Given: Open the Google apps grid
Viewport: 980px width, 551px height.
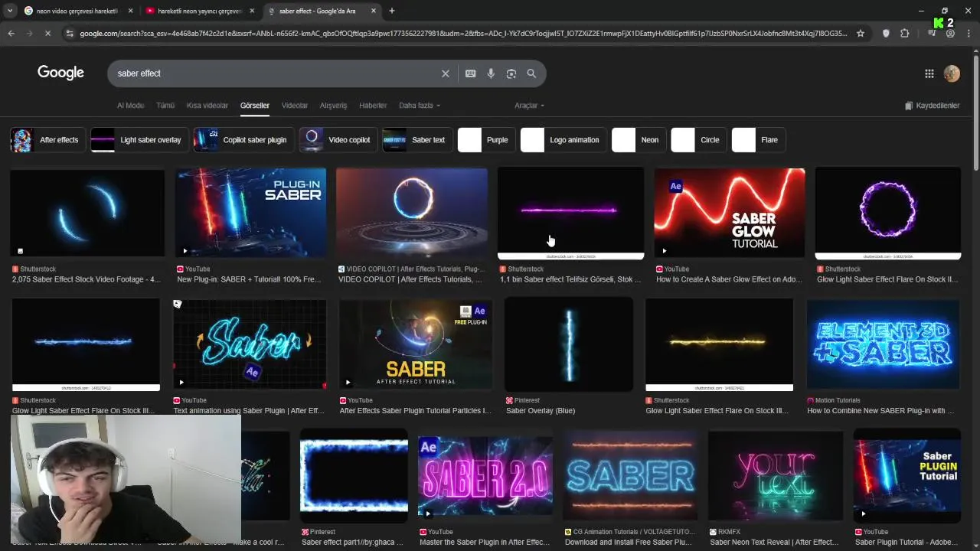Looking at the screenshot, I should pos(929,73).
